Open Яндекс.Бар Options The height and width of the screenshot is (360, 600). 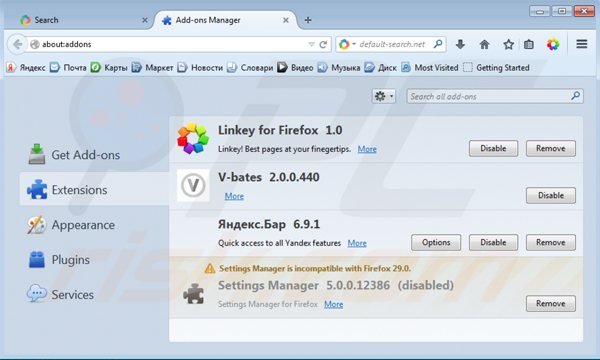436,243
